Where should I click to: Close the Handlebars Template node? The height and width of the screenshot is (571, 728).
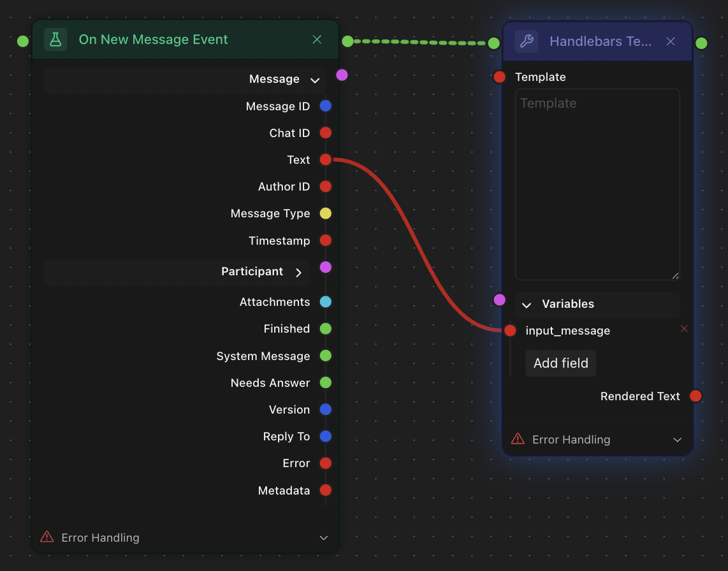click(x=671, y=41)
